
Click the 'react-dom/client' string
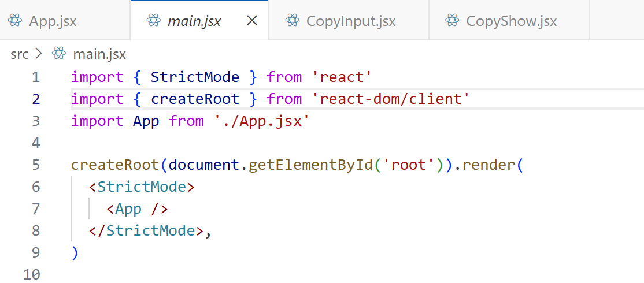390,99
